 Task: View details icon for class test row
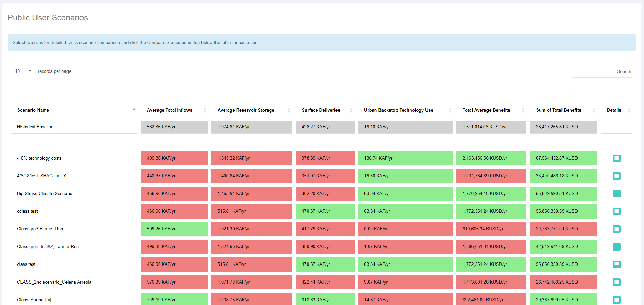pos(616,264)
